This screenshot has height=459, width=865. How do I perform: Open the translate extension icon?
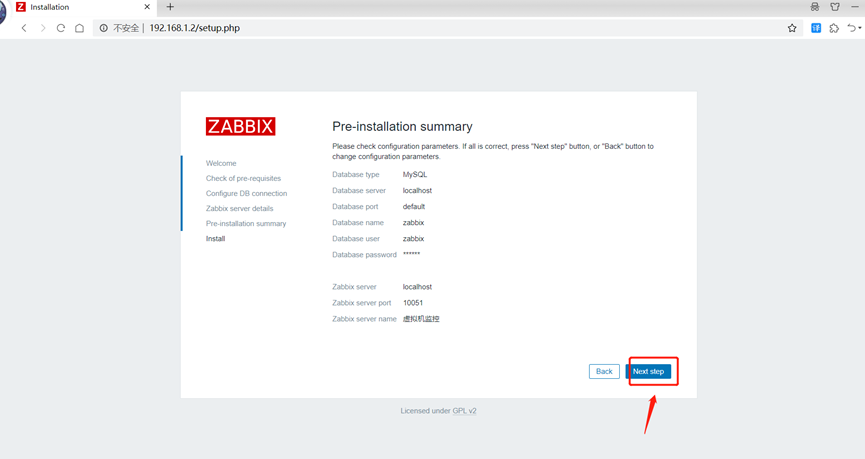coord(816,28)
